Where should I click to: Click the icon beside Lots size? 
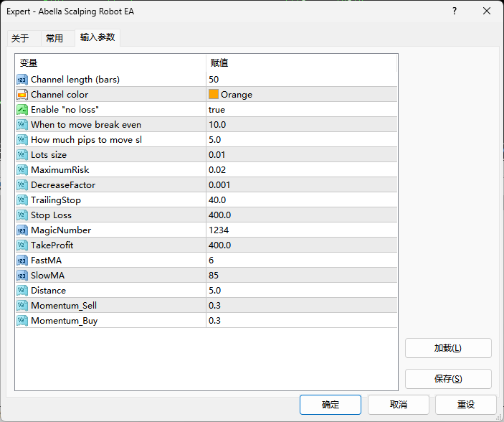pos(22,155)
